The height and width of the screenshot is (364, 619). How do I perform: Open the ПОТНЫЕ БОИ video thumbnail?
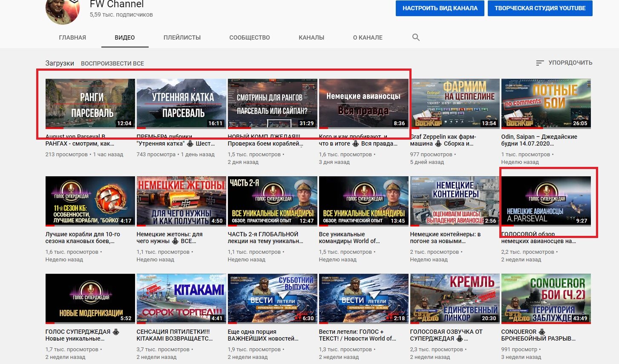546,103
